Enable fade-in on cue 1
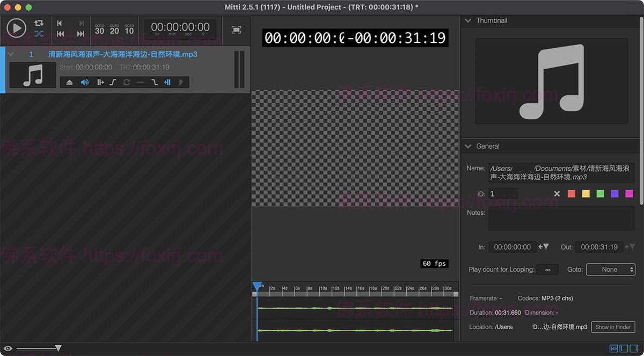The height and width of the screenshot is (356, 644). tap(113, 82)
